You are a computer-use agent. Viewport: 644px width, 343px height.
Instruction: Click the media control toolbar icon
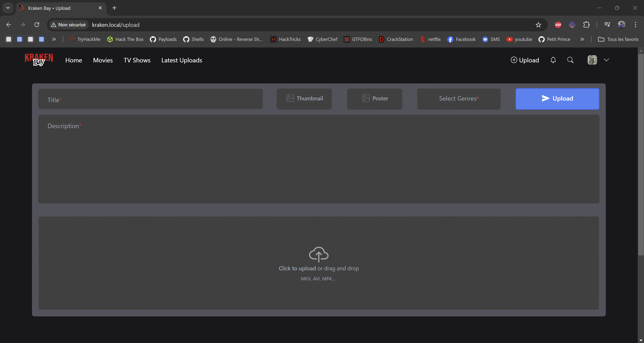point(607,25)
